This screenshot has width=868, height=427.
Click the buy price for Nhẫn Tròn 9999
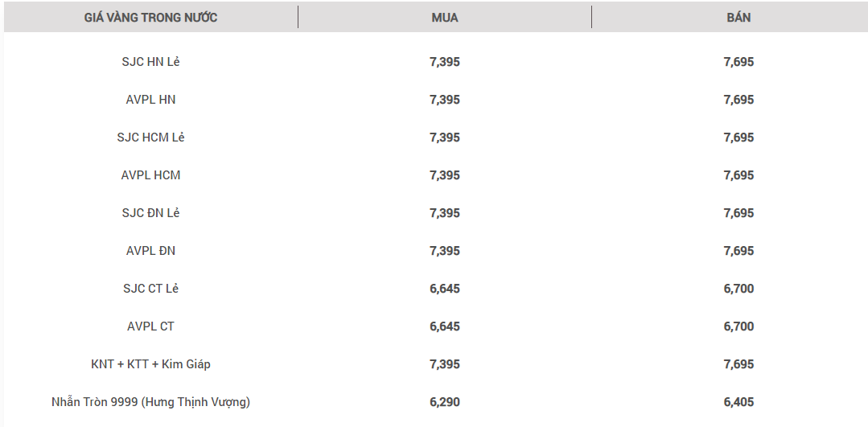pos(445,402)
